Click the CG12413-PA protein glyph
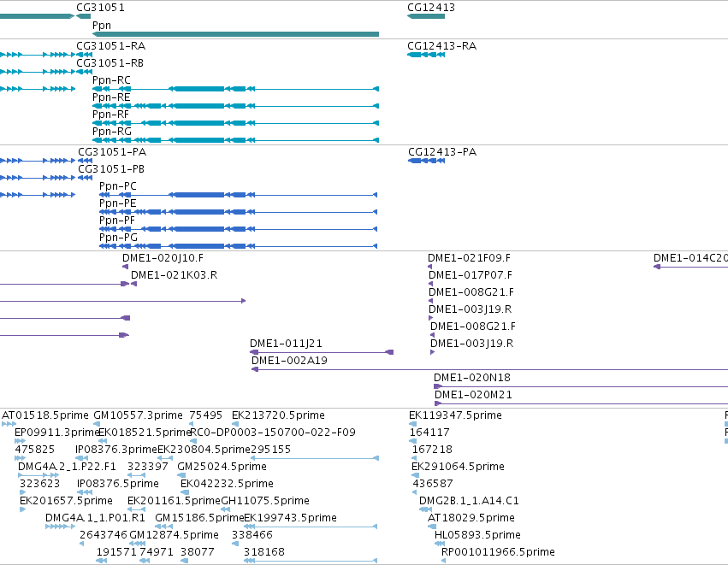 pyautogui.click(x=426, y=161)
